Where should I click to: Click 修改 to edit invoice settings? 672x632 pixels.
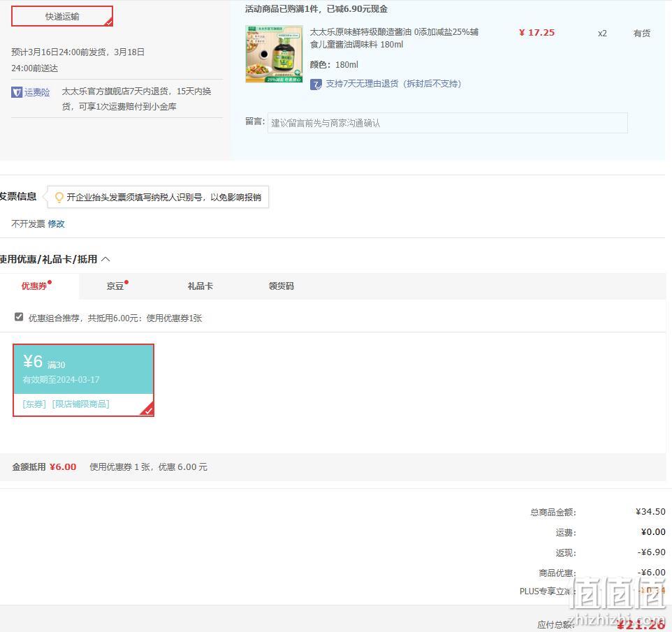point(56,223)
